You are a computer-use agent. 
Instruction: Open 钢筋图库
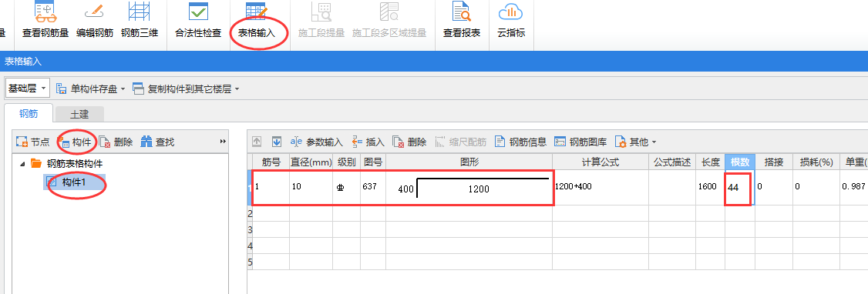click(580, 142)
